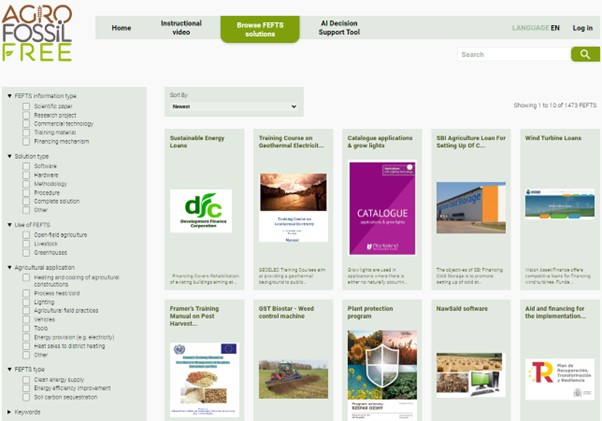Open AI Decision Support Tool
The width and height of the screenshot is (602, 421).
(x=339, y=28)
